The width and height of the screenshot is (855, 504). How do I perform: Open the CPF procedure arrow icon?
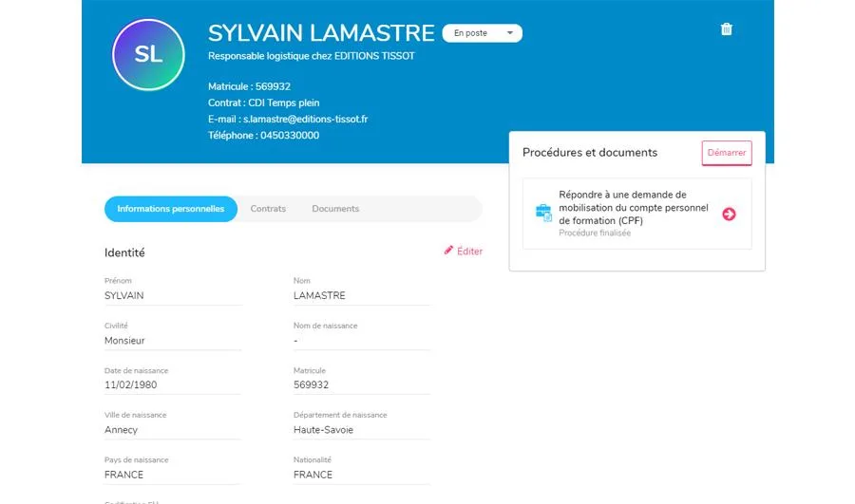pos(729,215)
